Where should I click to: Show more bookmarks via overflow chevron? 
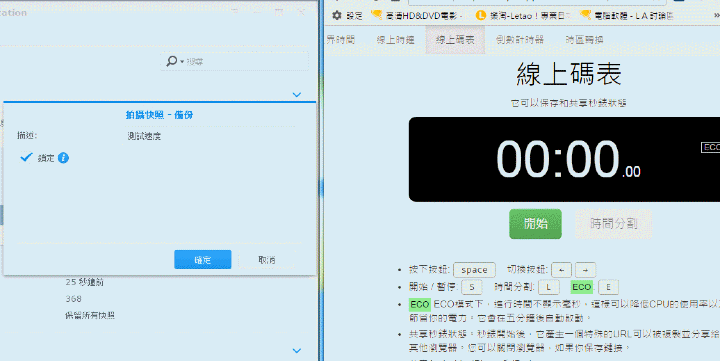pyautogui.click(x=716, y=16)
